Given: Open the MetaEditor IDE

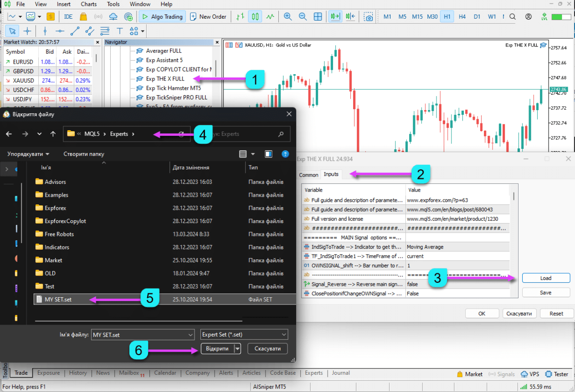Looking at the screenshot, I should (68, 17).
